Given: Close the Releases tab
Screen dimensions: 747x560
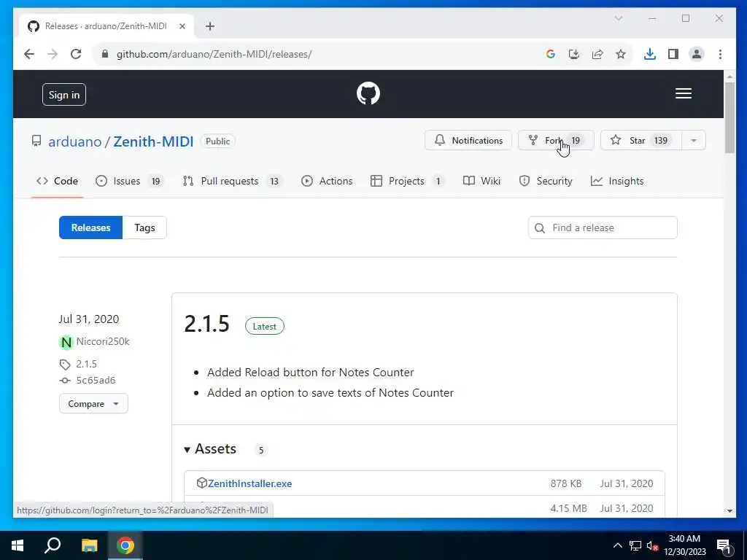Looking at the screenshot, I should coord(182,26).
